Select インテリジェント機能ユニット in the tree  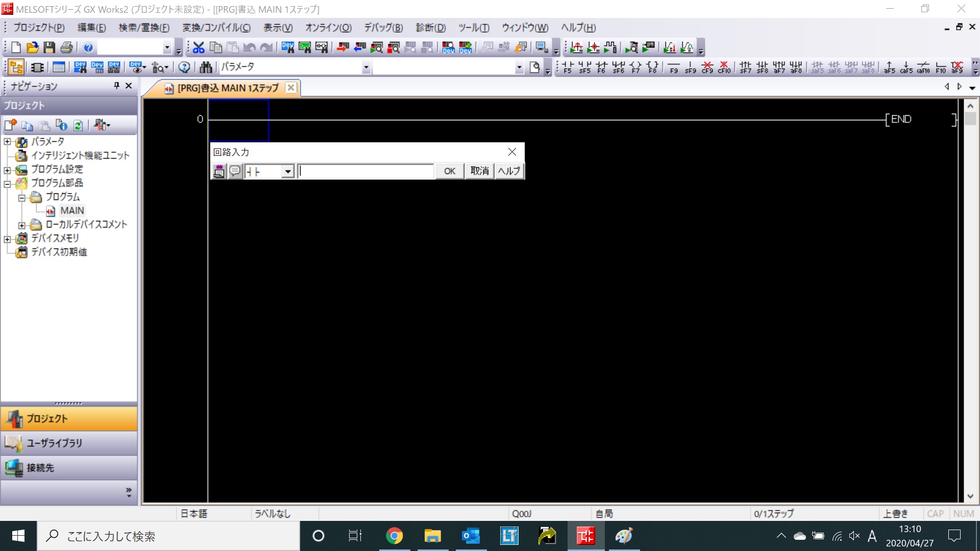click(x=80, y=156)
